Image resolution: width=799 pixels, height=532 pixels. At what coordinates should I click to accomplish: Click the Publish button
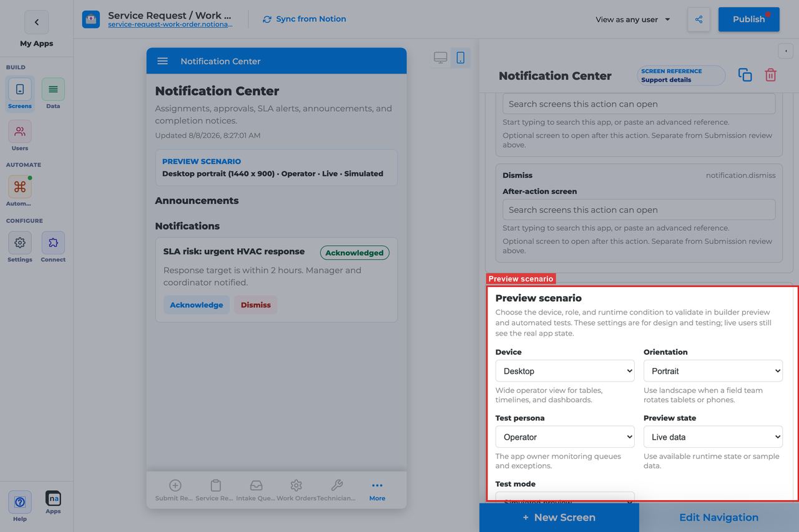pyautogui.click(x=749, y=19)
